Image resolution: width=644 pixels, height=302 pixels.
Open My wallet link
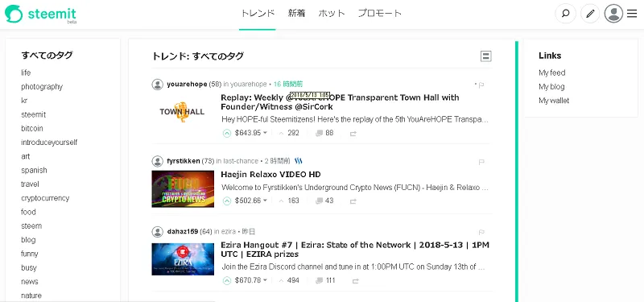tap(554, 101)
